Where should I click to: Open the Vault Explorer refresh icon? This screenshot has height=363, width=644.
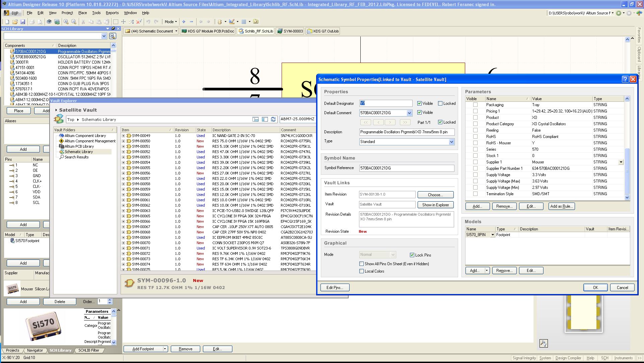[x=273, y=119]
